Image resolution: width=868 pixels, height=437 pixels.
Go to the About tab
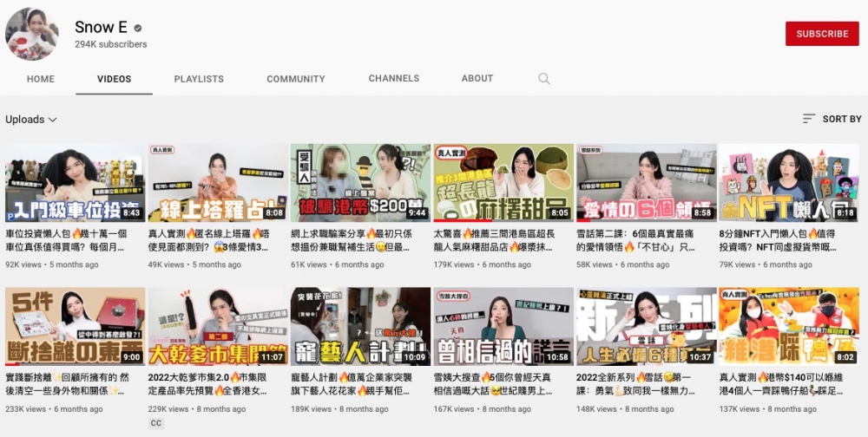[x=477, y=79]
